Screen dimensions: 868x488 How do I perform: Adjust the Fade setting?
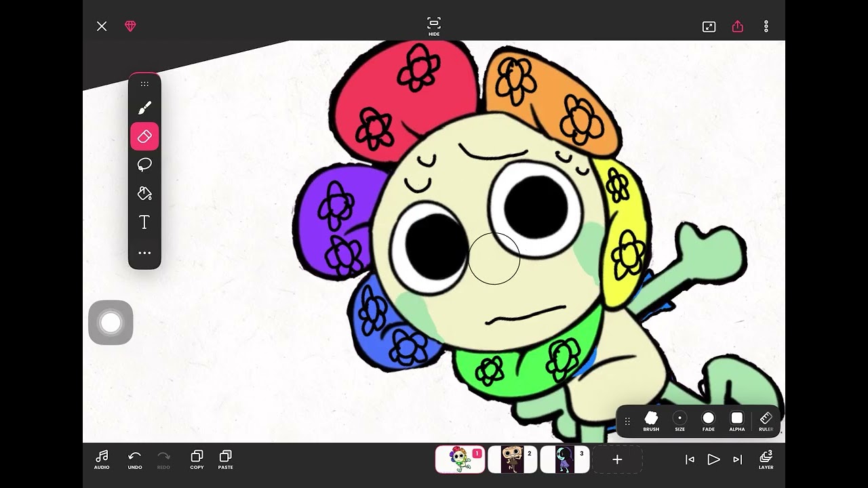click(x=709, y=421)
